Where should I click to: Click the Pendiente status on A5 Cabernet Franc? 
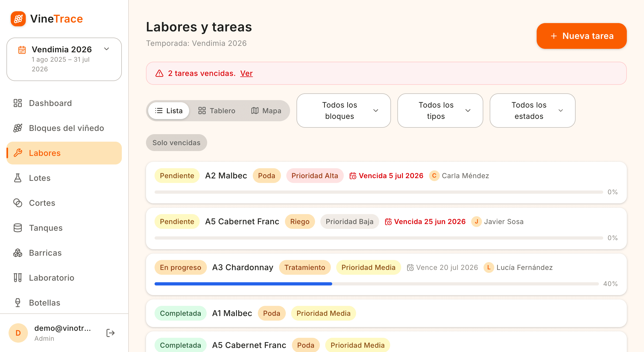(177, 222)
